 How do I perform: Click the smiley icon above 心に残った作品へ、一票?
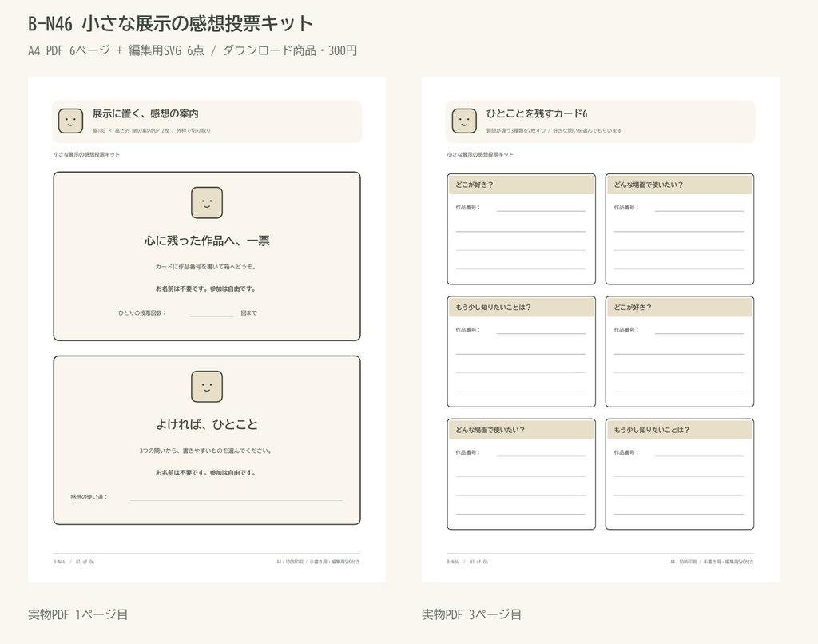207,202
